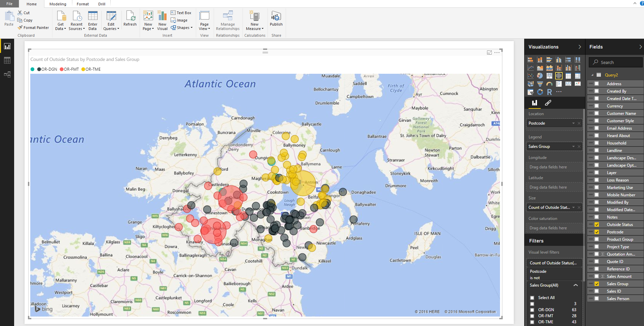644x326 pixels.
Task: Select the treemap visualization
Action: pyautogui.click(x=549, y=76)
